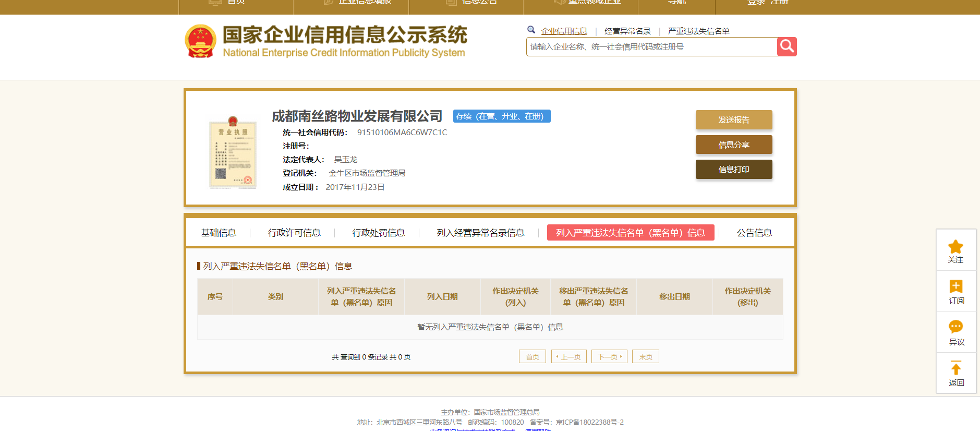Focus the enterprise name search input
The width and height of the screenshot is (980, 431).
click(x=651, y=46)
